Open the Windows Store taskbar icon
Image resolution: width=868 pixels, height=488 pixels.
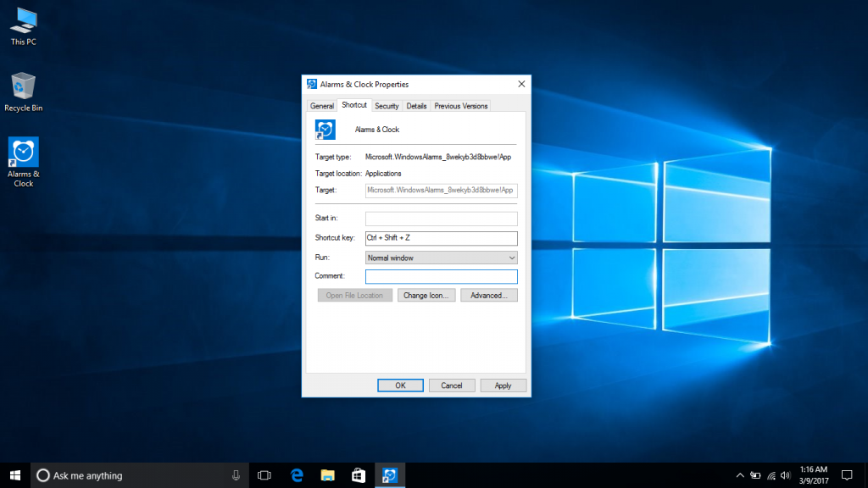[358, 474]
